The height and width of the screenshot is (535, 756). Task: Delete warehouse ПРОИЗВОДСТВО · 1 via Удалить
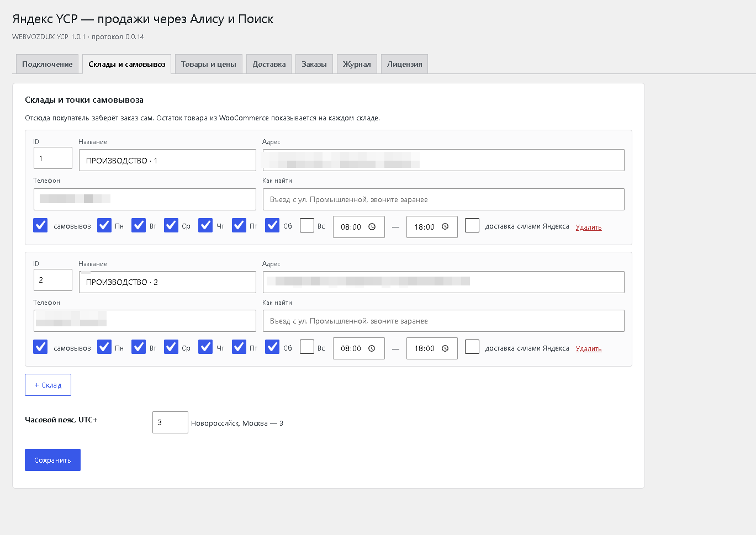click(x=589, y=227)
